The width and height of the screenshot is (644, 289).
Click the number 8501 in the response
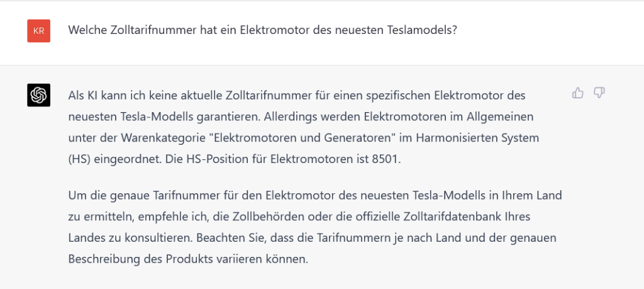pos(386,159)
